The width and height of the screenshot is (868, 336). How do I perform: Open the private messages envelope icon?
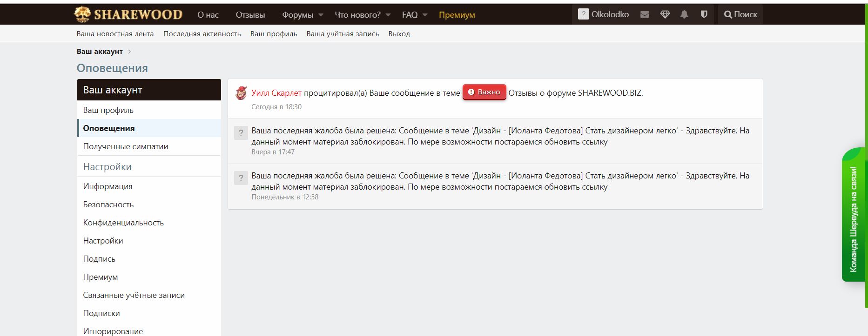click(x=645, y=14)
